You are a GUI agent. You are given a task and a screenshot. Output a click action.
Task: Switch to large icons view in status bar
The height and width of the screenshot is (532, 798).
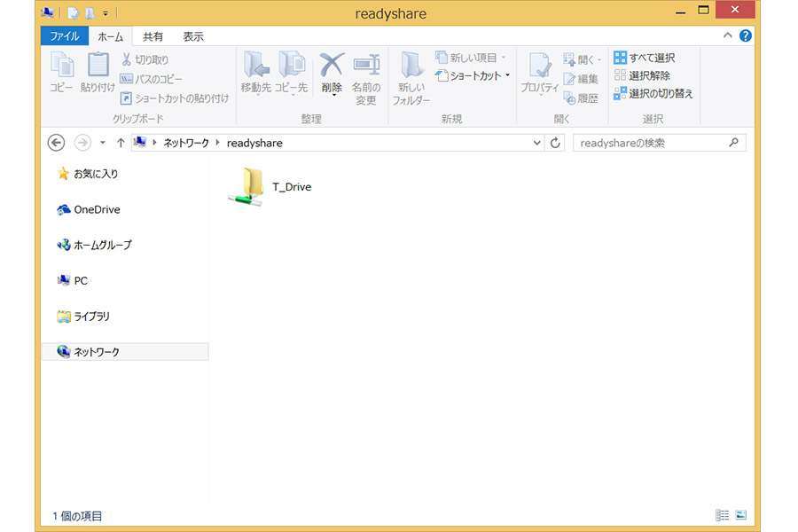pos(741,515)
